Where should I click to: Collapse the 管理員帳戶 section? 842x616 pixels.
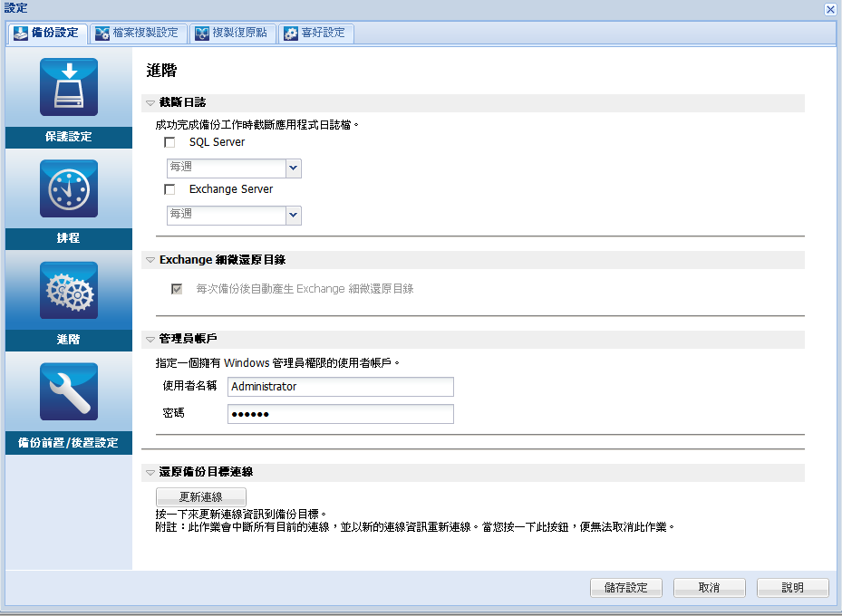150,339
